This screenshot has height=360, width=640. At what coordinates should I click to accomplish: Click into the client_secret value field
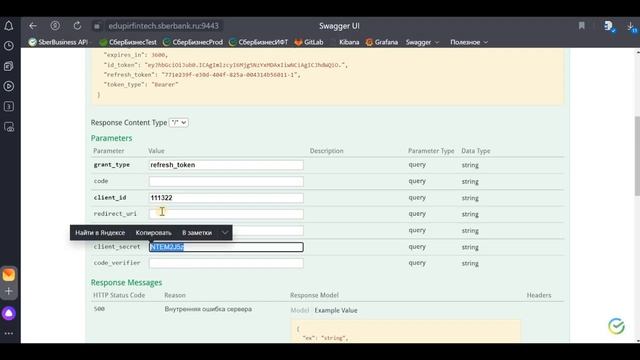pyautogui.click(x=226, y=247)
